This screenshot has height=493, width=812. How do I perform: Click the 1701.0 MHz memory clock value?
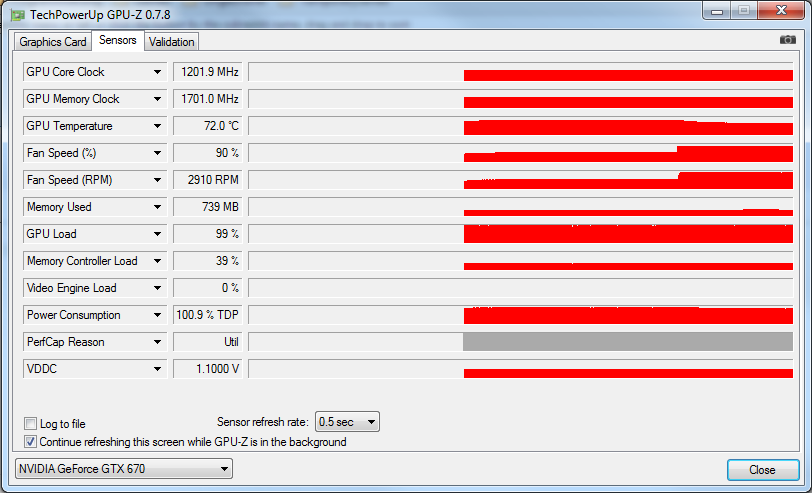pos(208,99)
